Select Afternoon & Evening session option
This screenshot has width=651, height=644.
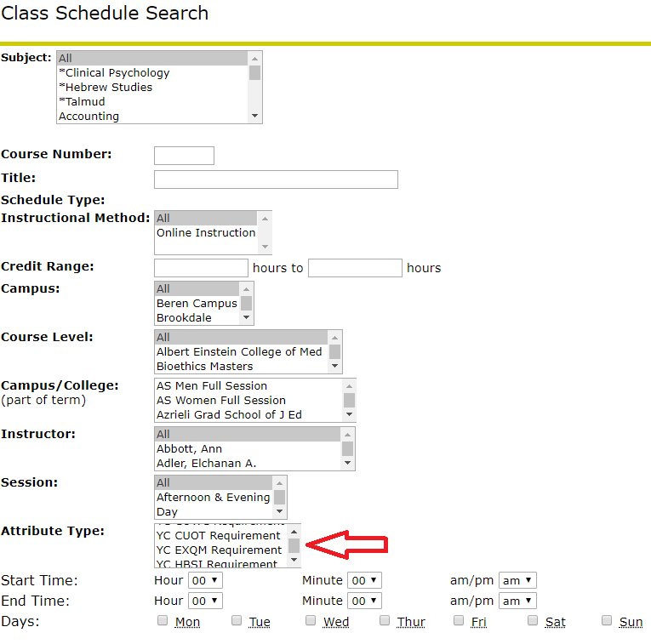point(213,498)
